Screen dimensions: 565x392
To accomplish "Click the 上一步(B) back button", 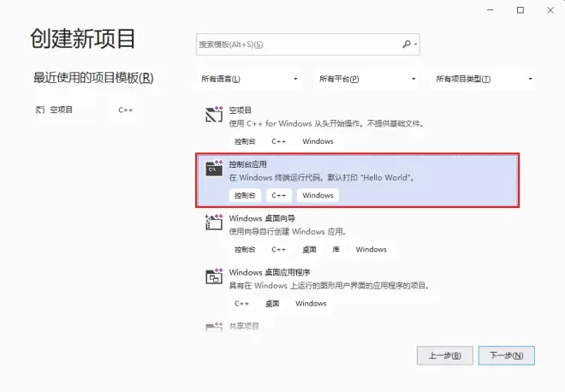I will 444,355.
